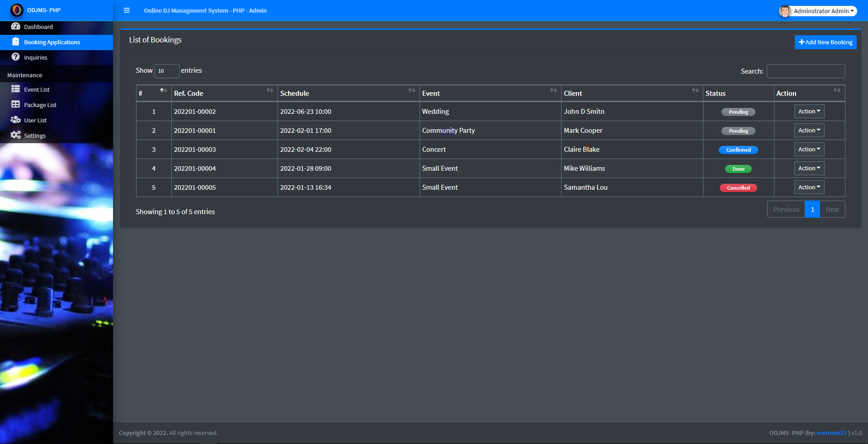Open Settings in the sidebar
The height and width of the screenshot is (444, 868).
[57, 136]
